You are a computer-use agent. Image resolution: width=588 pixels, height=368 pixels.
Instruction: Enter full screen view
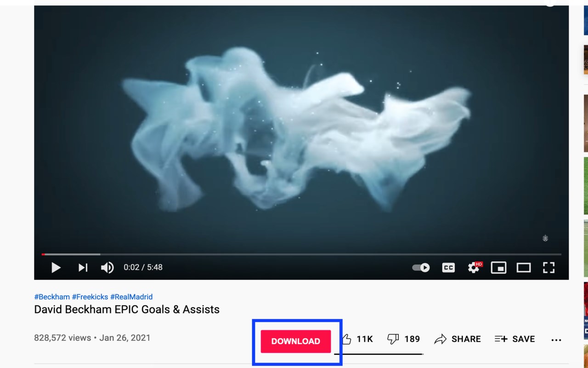point(548,267)
